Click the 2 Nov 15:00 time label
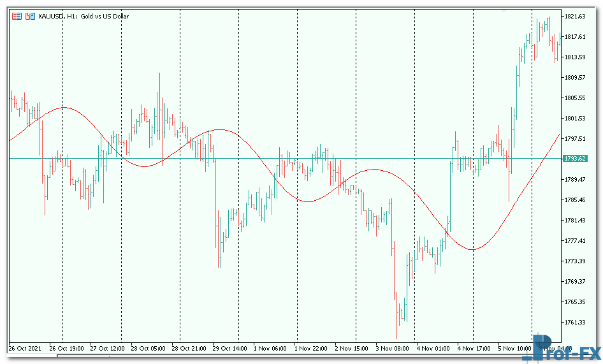 pyautogui.click(x=352, y=349)
